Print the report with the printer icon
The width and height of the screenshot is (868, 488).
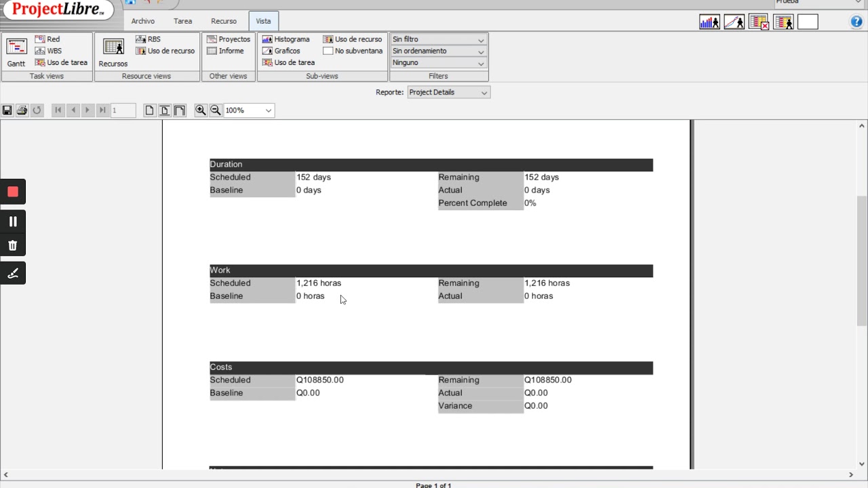pos(22,110)
